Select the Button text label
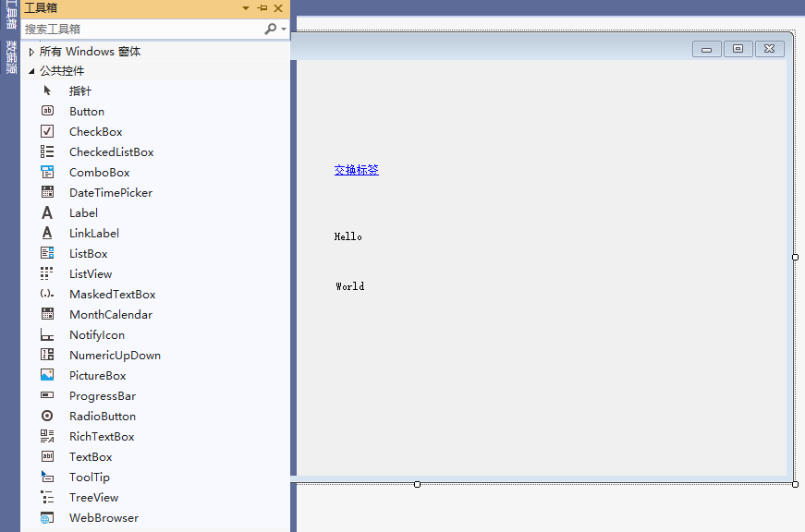The height and width of the screenshot is (532, 805). pyautogui.click(x=87, y=112)
